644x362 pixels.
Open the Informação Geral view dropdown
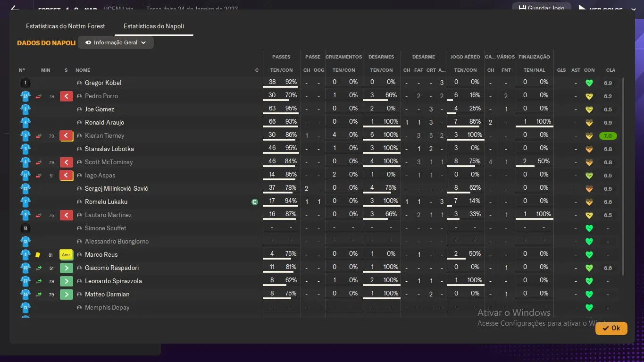(x=116, y=42)
